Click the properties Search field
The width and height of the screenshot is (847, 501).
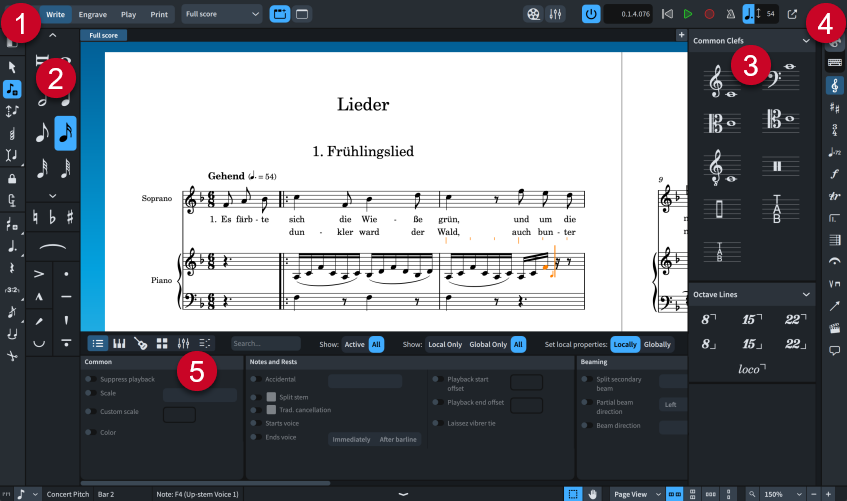tap(266, 344)
